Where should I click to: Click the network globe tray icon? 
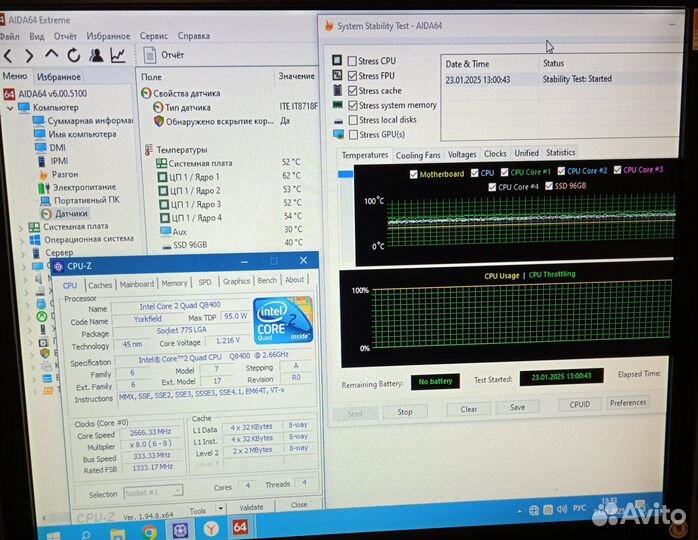[x=534, y=511]
